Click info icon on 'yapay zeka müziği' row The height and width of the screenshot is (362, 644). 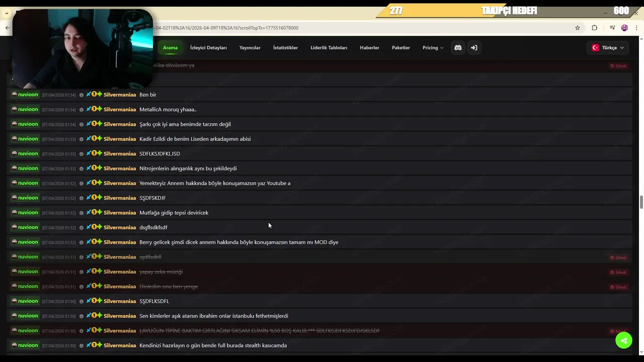point(82,272)
